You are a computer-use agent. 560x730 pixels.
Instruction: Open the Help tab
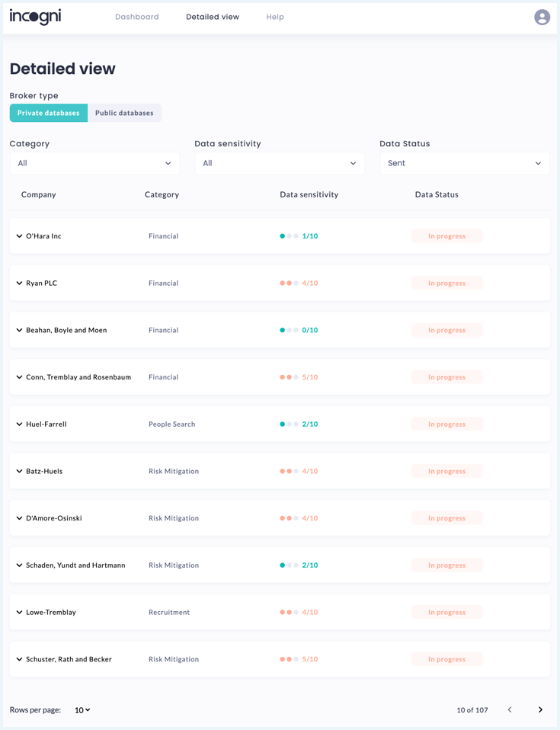pyautogui.click(x=275, y=17)
